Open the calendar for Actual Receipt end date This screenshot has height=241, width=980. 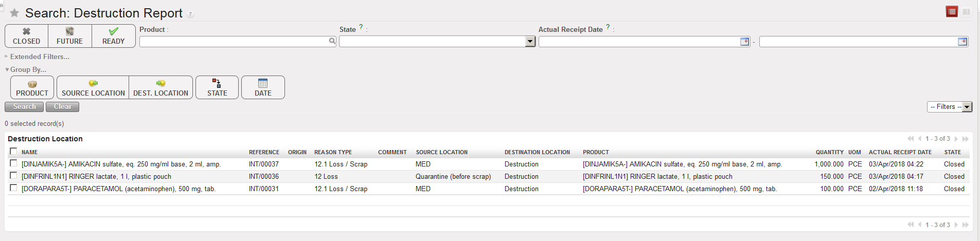[963, 42]
